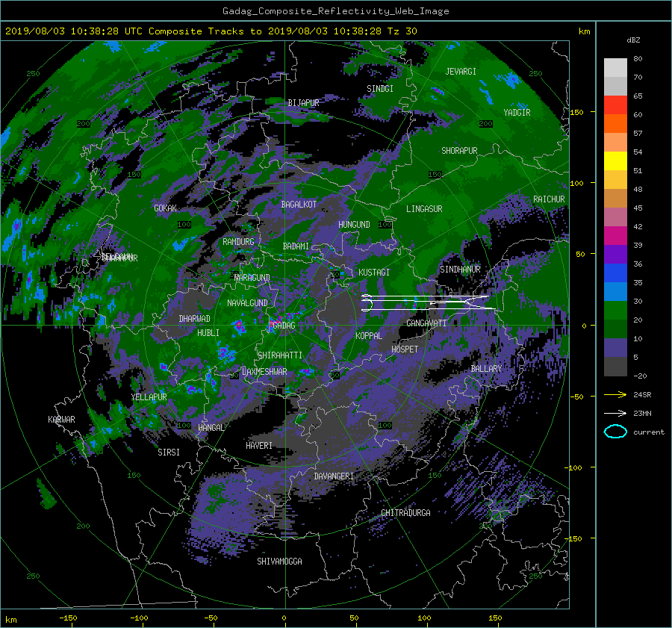This screenshot has width=672, height=628.
Task: Click the SHIVAMOGGA city label
Action: (279, 562)
